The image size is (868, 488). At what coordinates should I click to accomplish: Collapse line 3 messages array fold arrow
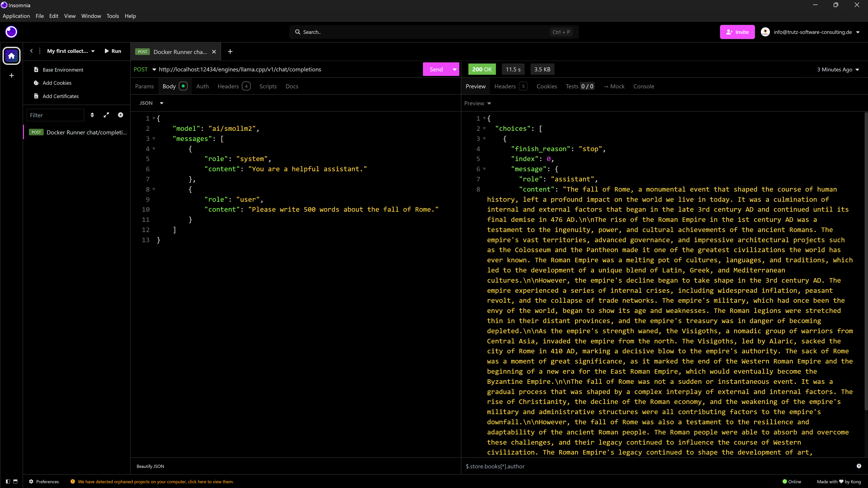(x=154, y=138)
